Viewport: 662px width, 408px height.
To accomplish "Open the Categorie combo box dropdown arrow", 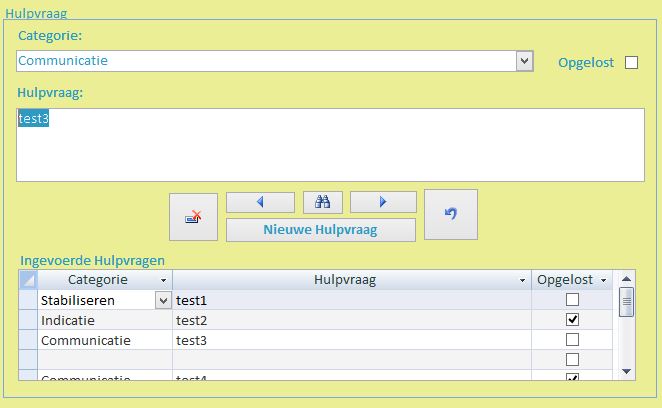I will [x=524, y=61].
